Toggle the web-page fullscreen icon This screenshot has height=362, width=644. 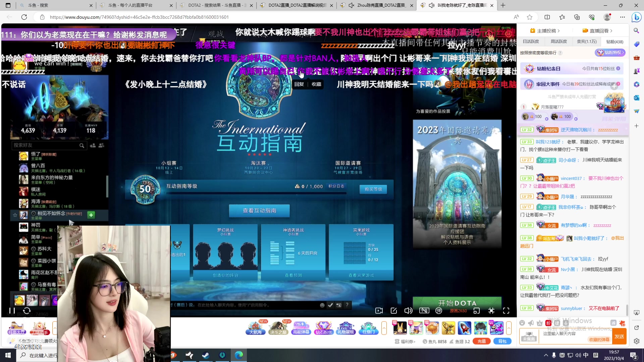click(491, 311)
